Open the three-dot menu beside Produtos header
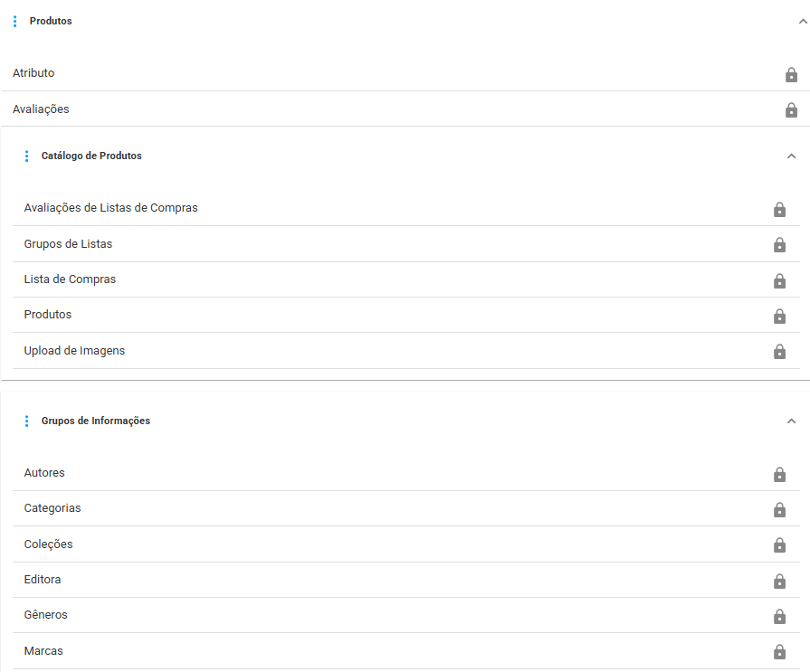The height and width of the screenshot is (672, 810). click(x=15, y=21)
